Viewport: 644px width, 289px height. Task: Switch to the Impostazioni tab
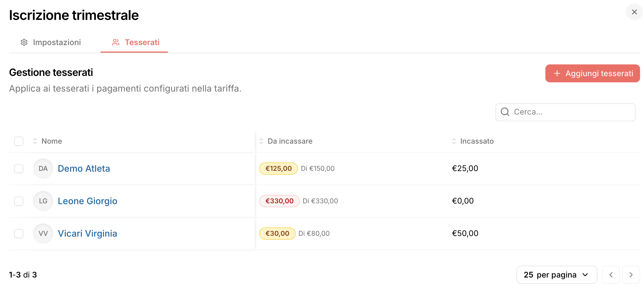click(51, 42)
